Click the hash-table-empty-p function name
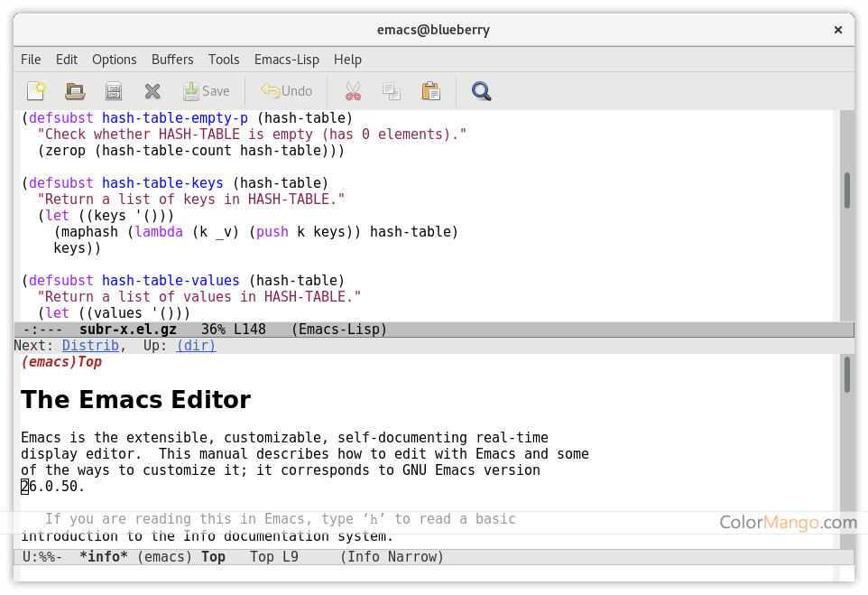The width and height of the screenshot is (868, 595). tap(175, 118)
